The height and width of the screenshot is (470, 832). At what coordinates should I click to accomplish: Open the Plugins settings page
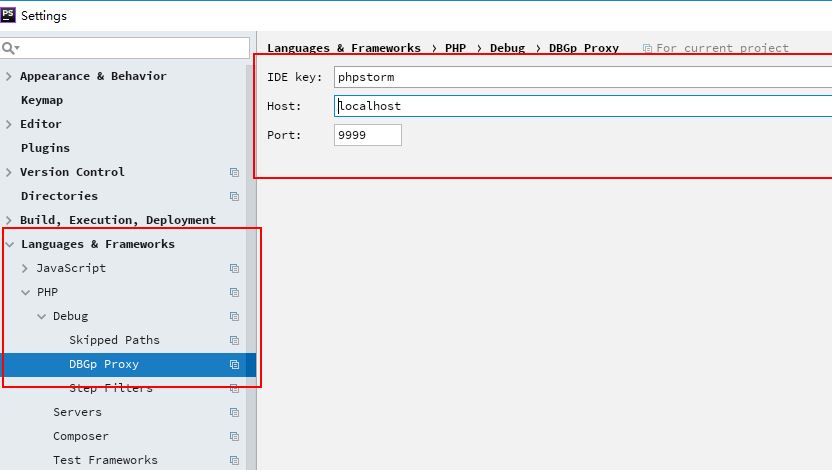pos(45,148)
